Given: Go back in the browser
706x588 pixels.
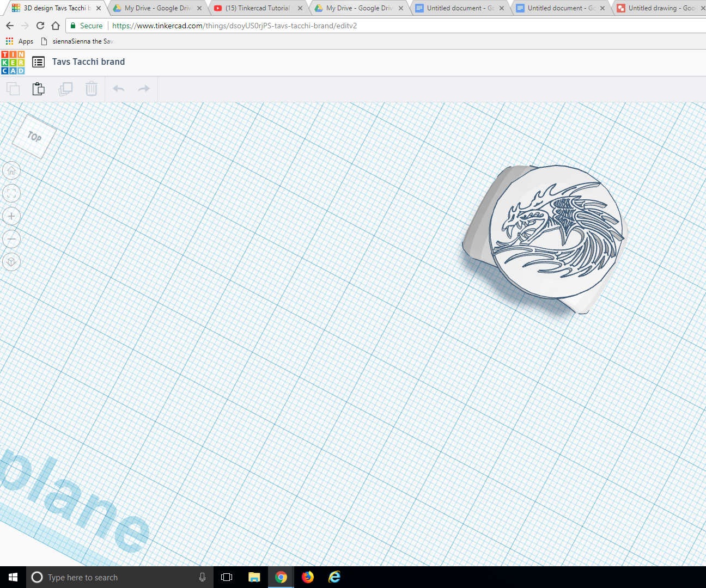Looking at the screenshot, I should tap(10, 26).
